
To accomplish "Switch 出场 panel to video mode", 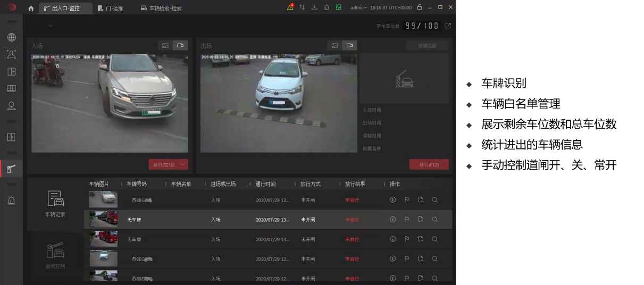I will [349, 46].
